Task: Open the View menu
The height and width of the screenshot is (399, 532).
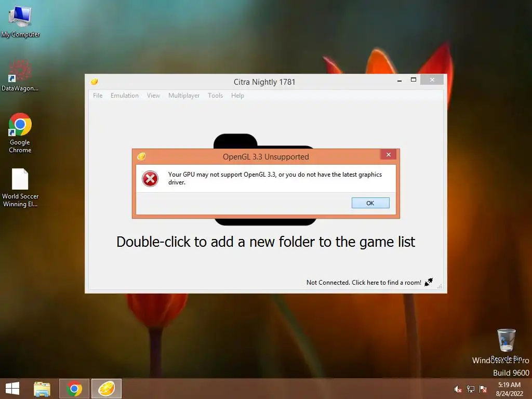Action: 153,96
